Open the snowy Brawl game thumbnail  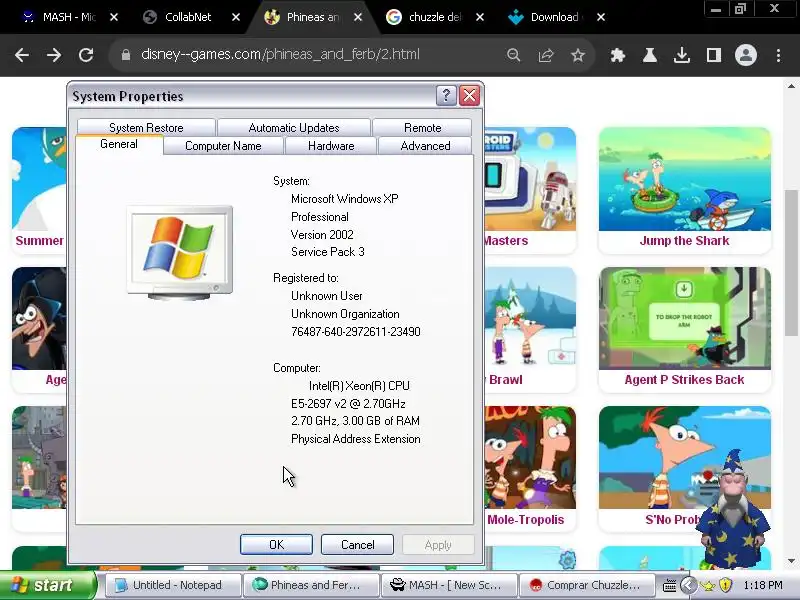pos(530,318)
